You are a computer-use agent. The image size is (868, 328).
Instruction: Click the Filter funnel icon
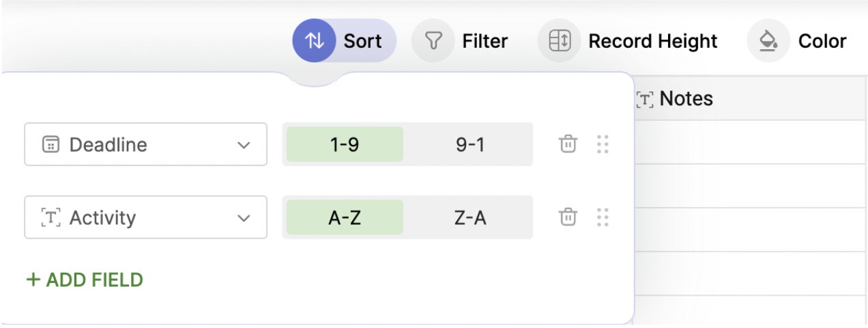[433, 41]
